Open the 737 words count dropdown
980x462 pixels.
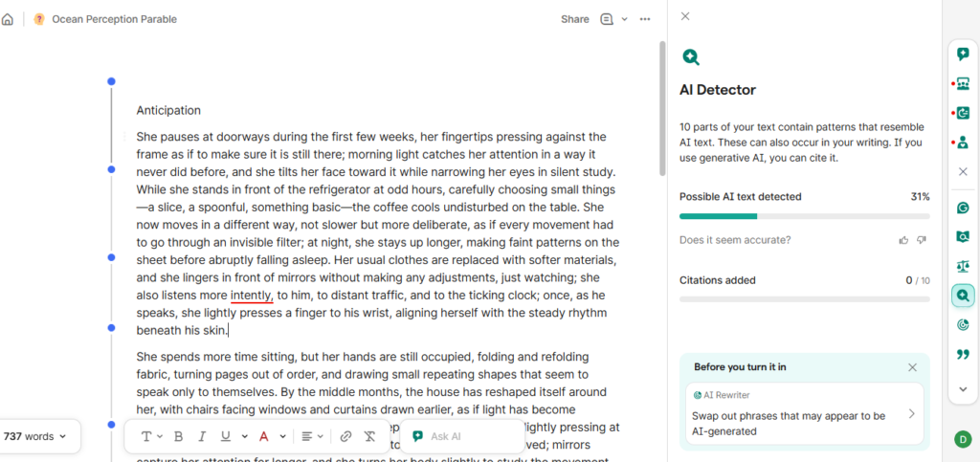click(35, 436)
